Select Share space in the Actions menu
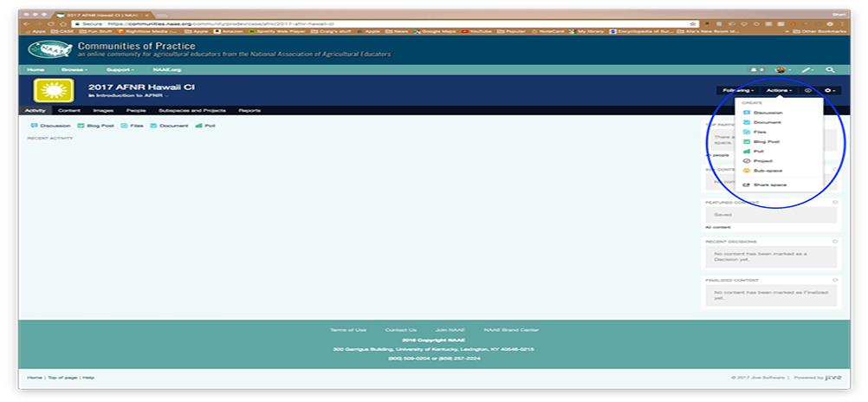This screenshot has height=402, width=868. pos(769,185)
